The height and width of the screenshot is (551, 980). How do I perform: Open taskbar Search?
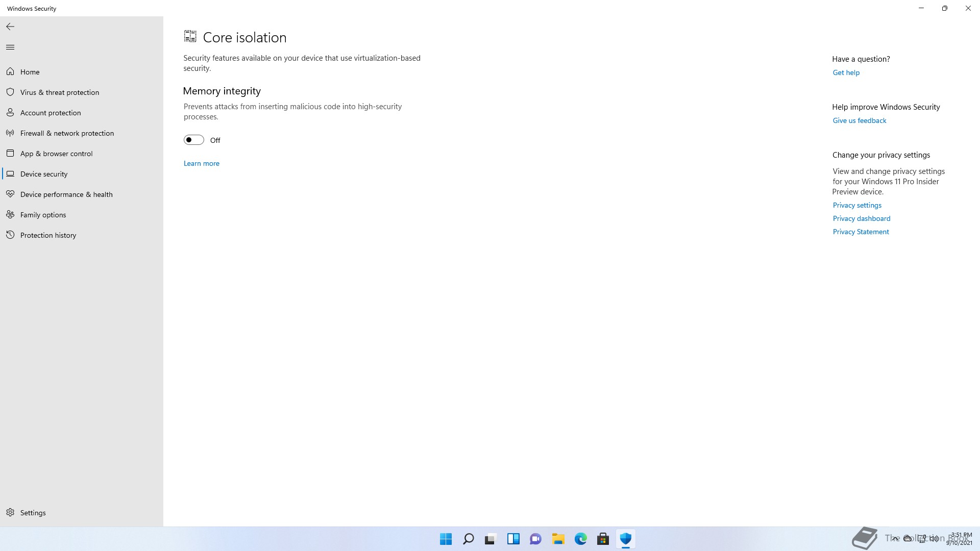click(x=468, y=539)
